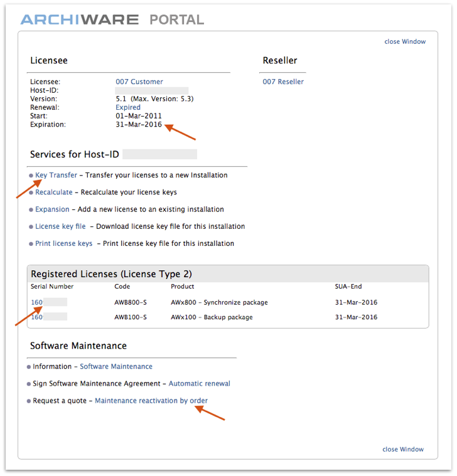Click AWx100 – Backup package product text

click(x=212, y=317)
